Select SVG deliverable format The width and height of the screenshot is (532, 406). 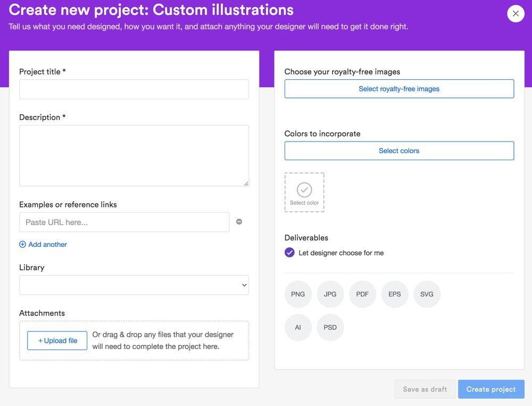pyautogui.click(x=427, y=294)
